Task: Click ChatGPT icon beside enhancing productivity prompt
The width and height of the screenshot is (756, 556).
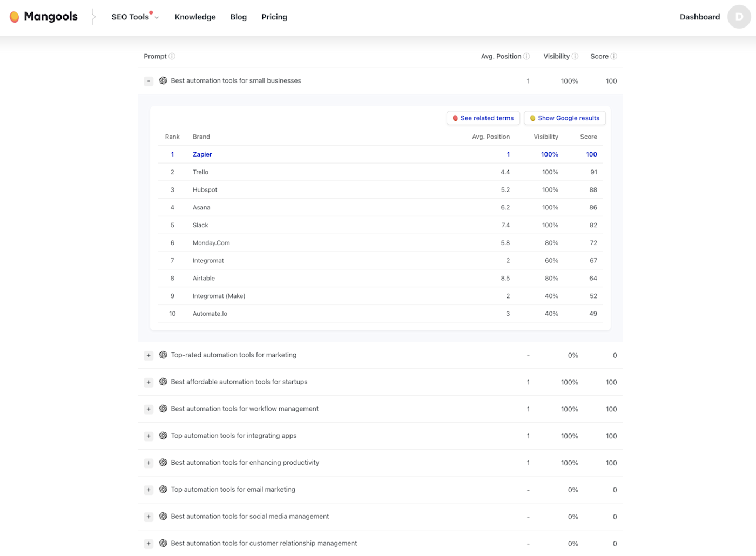Action: point(163,463)
